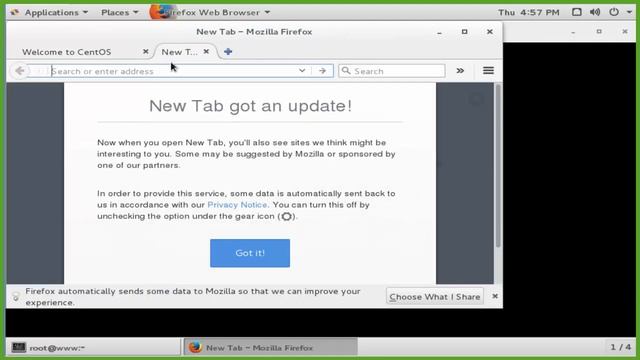
Task: Click the "New Tab got an update!" heading
Action: point(250,106)
